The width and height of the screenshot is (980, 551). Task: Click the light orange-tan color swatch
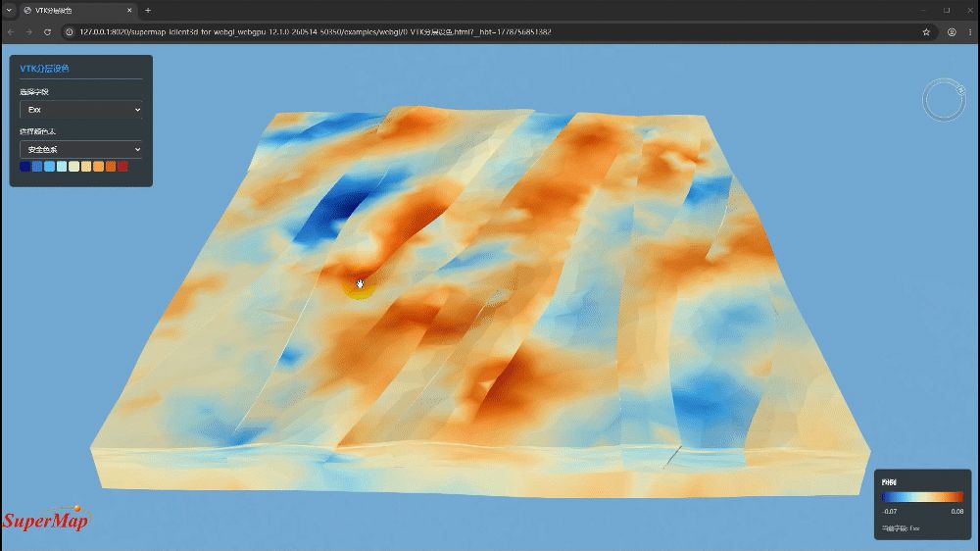point(86,167)
